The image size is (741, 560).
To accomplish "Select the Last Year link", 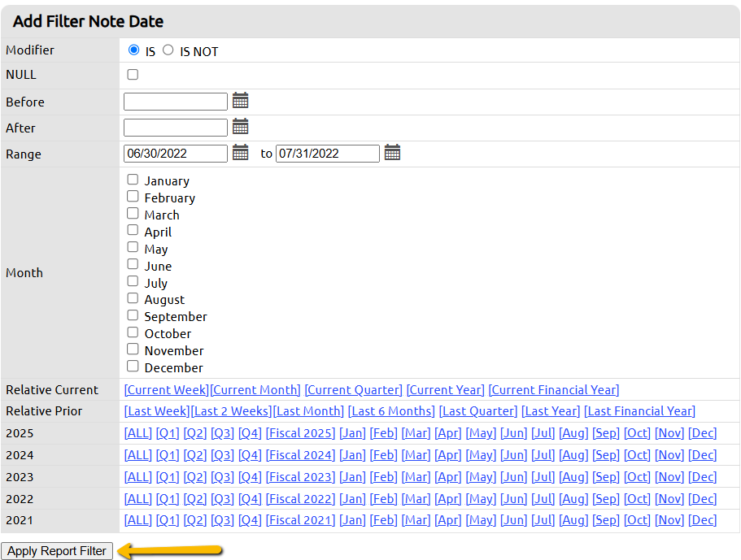I will tap(551, 411).
